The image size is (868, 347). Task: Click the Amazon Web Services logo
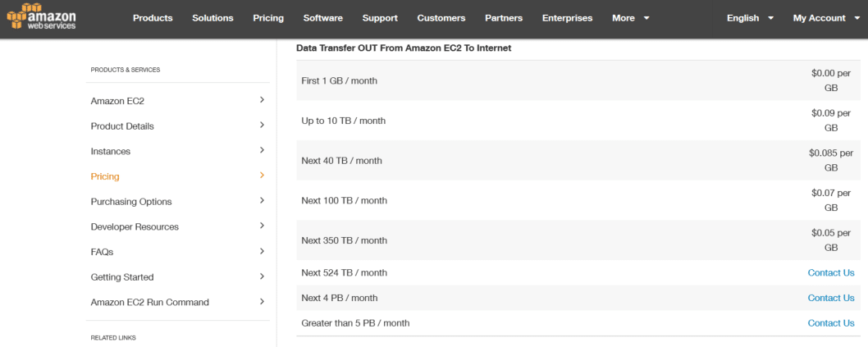coord(42,17)
